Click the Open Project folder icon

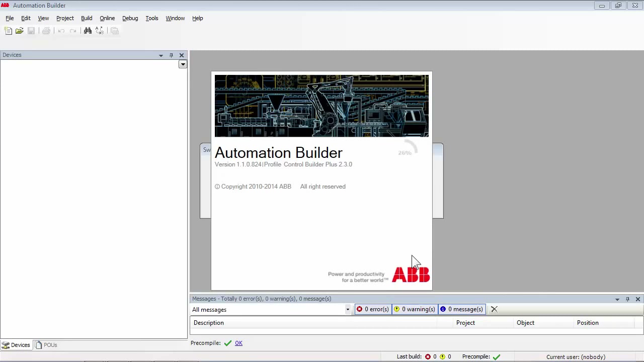[20, 31]
